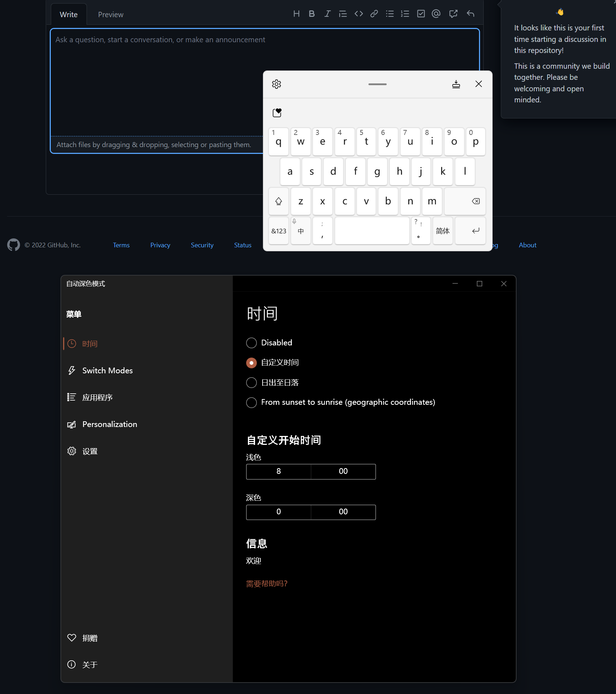Screen dimensions: 616x694
Task: Insert a code block using the toolbar
Action: pyautogui.click(x=358, y=14)
